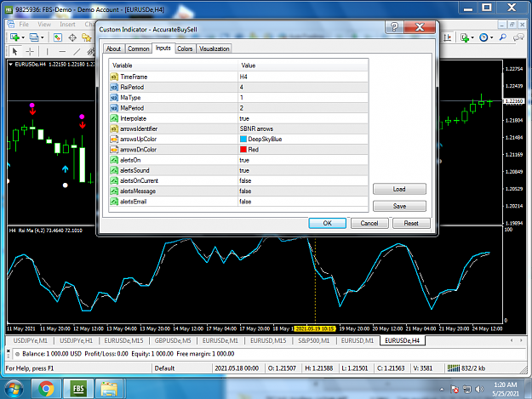
Task: Select the MaPeriod value 2
Action: (303, 108)
